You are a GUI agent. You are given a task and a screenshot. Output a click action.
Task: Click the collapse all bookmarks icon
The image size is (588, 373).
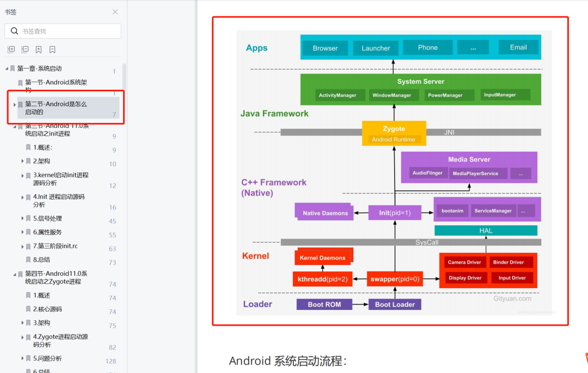pyautogui.click(x=25, y=49)
